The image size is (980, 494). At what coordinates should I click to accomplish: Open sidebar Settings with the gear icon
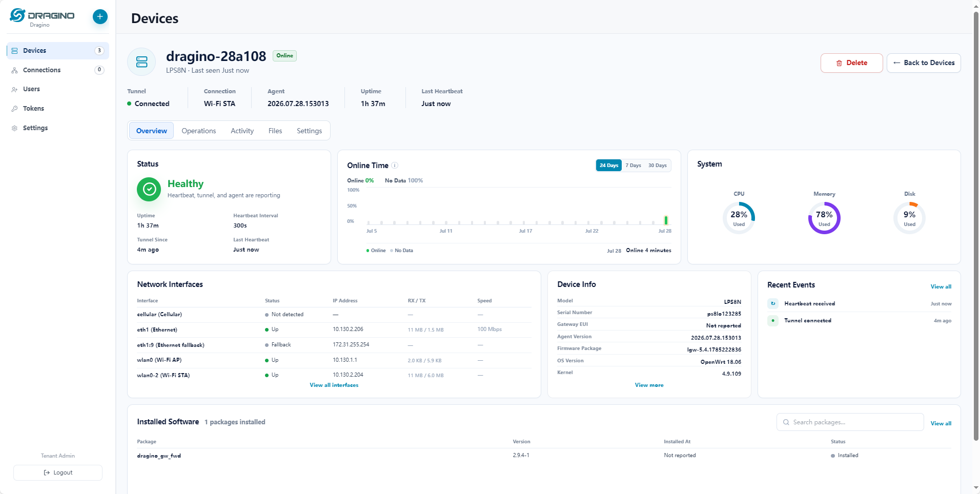(14, 128)
